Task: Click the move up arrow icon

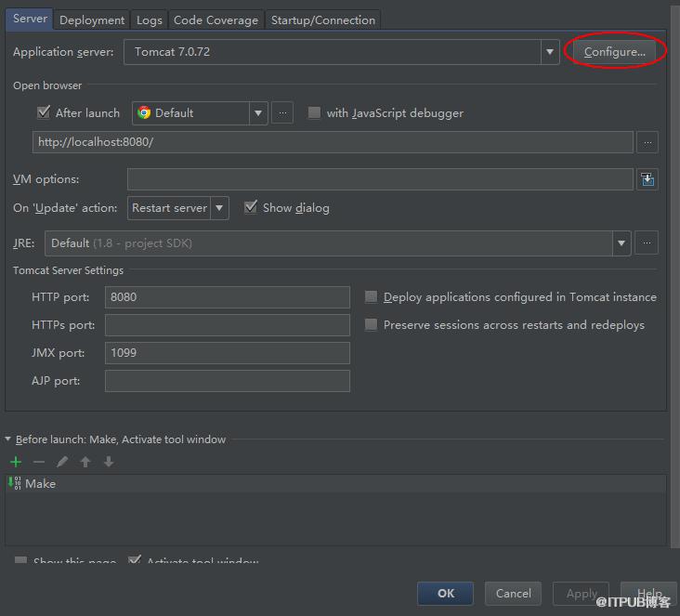Action: tap(85, 462)
